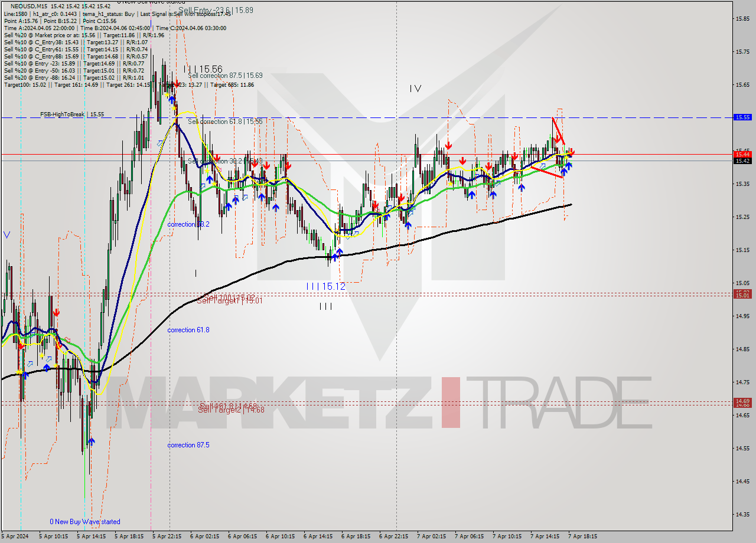Click the blue 15.55 price tag on the axis
756x543 pixels.
coord(742,117)
